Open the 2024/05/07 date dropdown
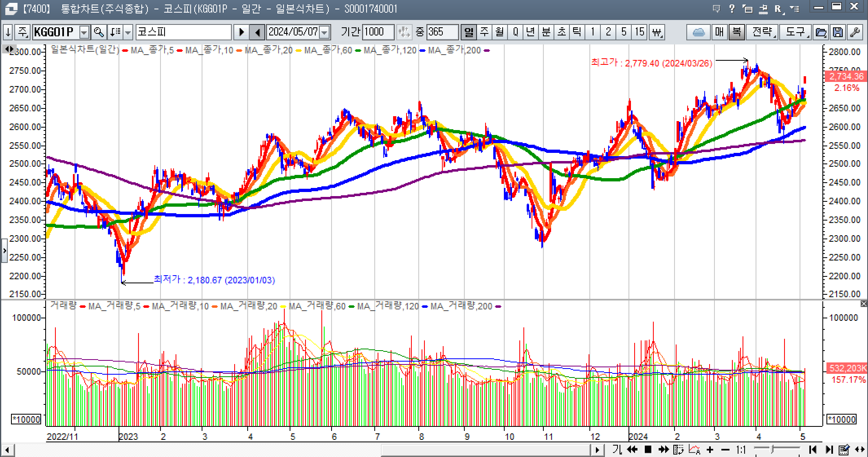Screen dimensions: 868x457 pos(325,32)
